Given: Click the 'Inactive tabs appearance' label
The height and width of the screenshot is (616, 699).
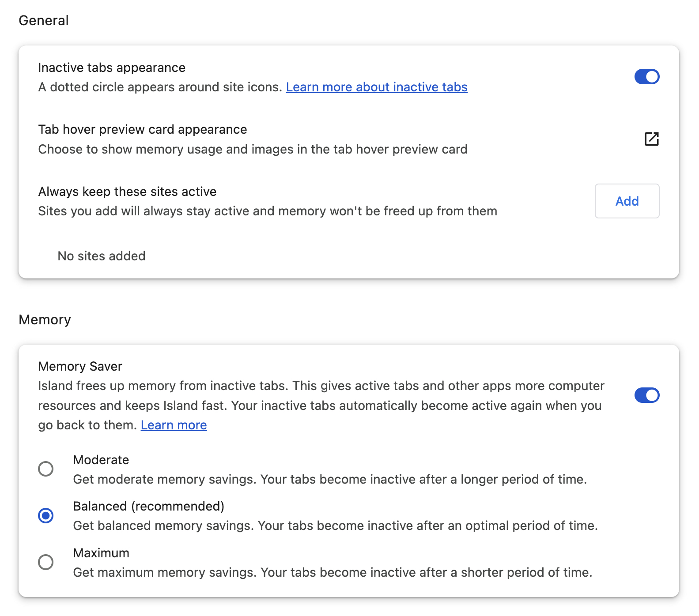Looking at the screenshot, I should (x=112, y=68).
